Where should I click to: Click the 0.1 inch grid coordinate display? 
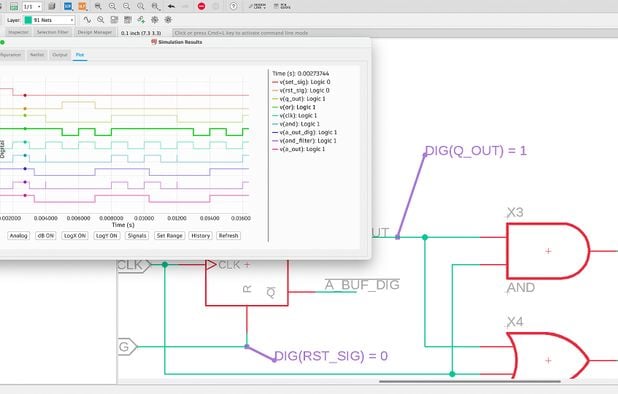click(x=141, y=33)
